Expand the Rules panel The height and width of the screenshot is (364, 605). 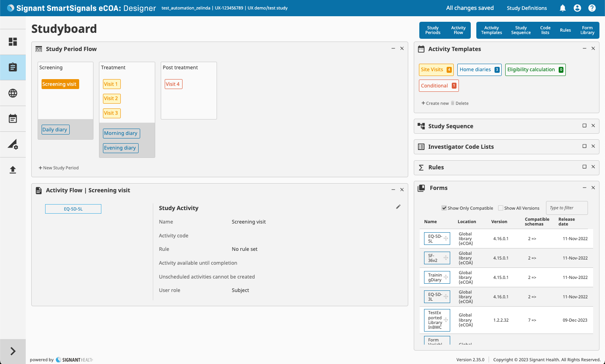point(584,167)
